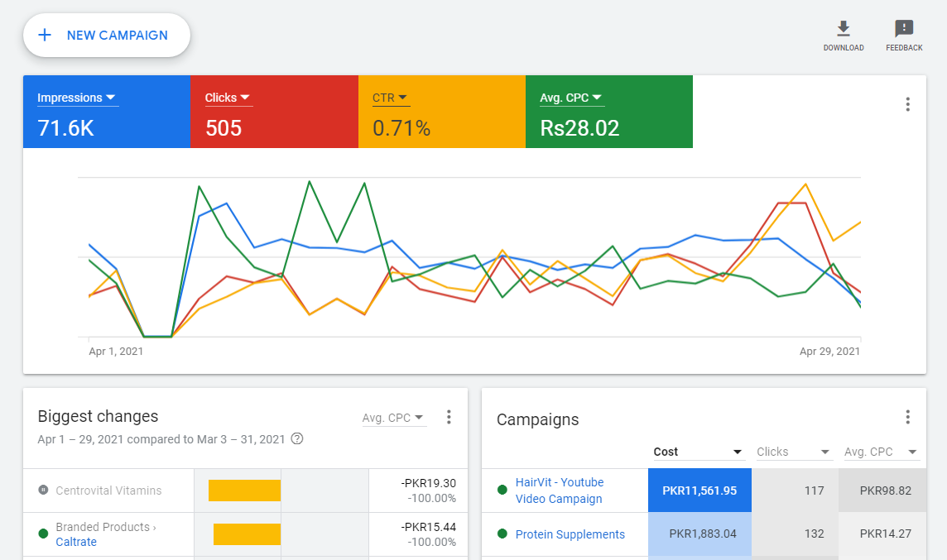The image size is (947, 560).
Task: Click the New Campaign button
Action: point(106,35)
